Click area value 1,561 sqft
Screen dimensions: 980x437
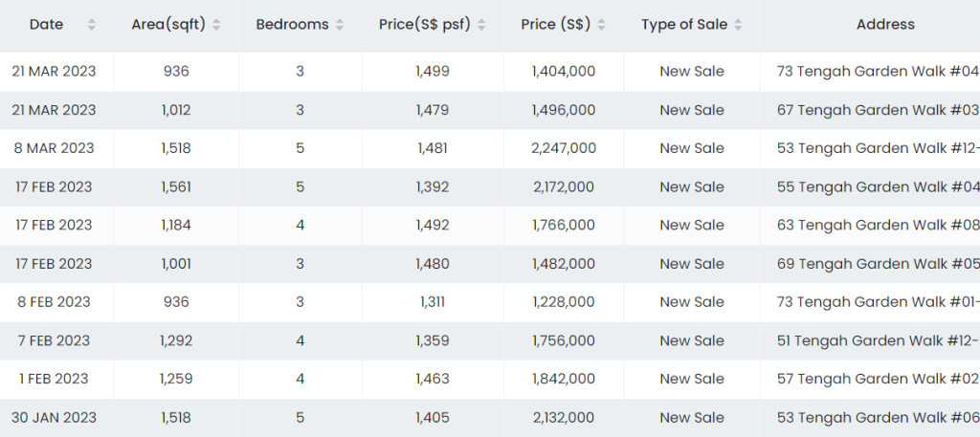(176, 187)
